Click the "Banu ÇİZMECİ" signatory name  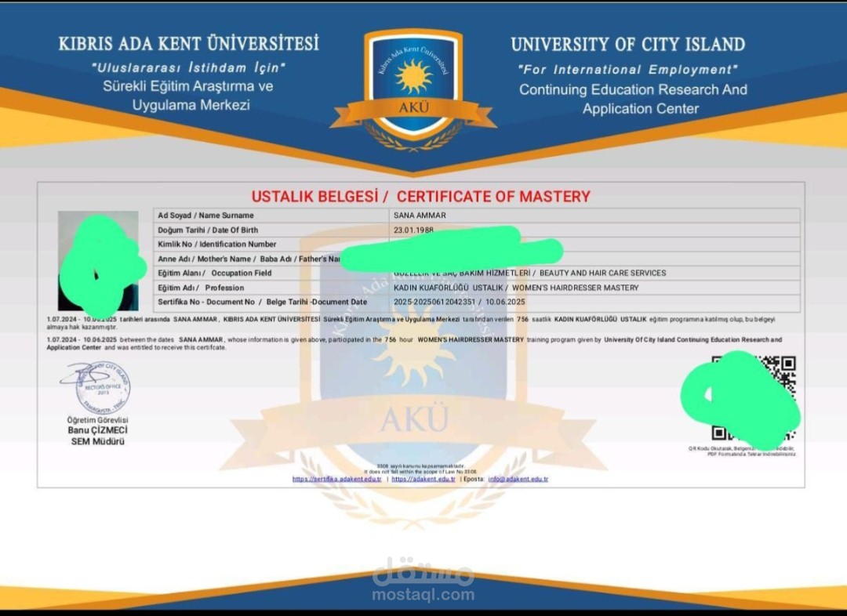pos(98,430)
